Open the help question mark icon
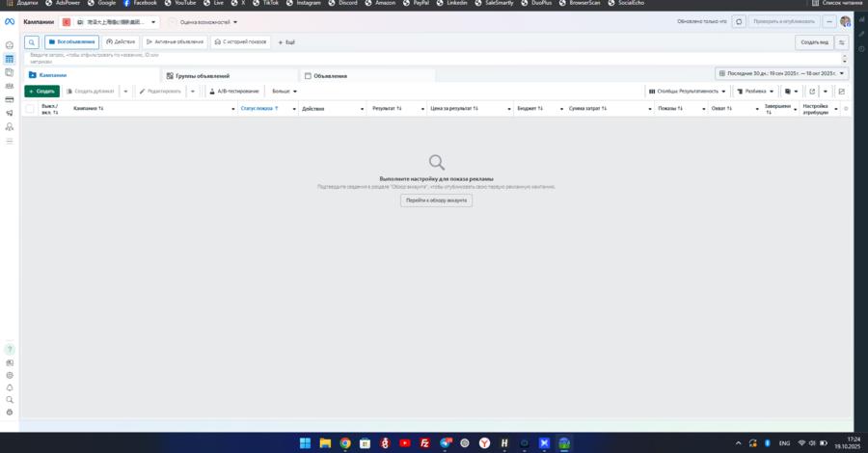 point(10,349)
